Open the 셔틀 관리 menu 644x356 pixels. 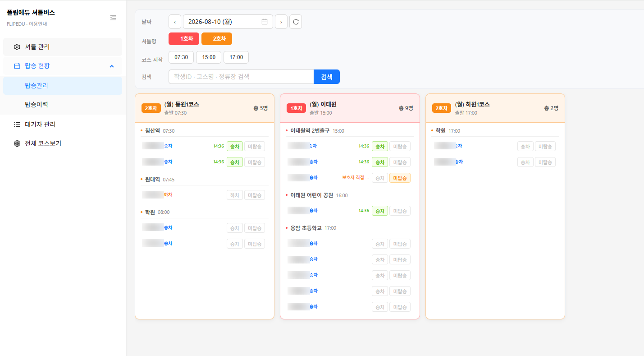63,47
